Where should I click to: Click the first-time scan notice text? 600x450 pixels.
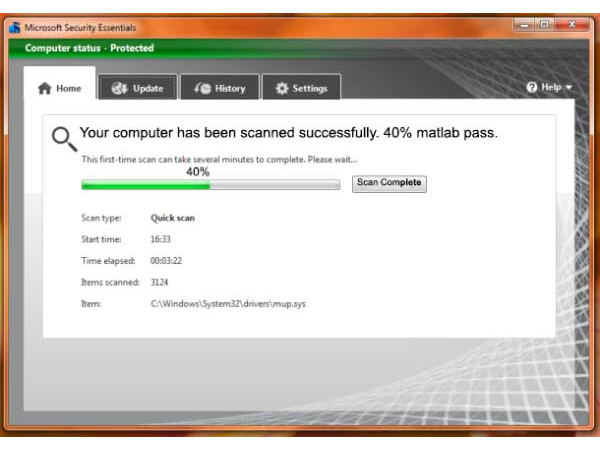tap(219, 160)
